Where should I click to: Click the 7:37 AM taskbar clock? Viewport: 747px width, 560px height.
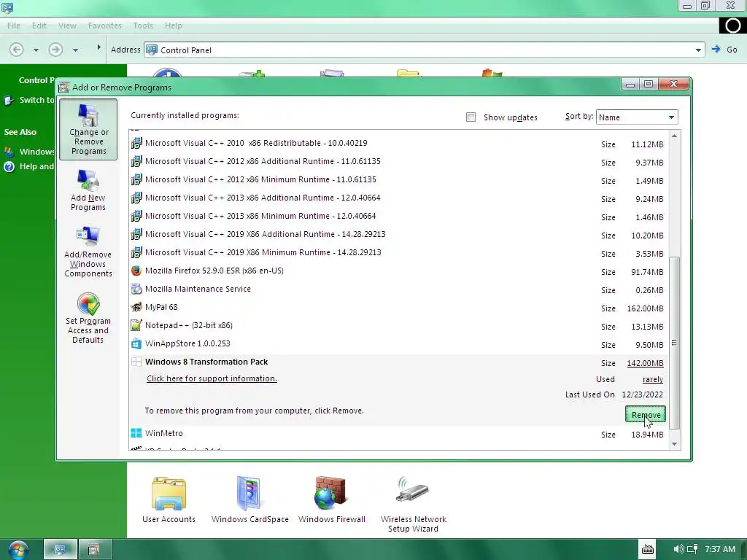(720, 550)
